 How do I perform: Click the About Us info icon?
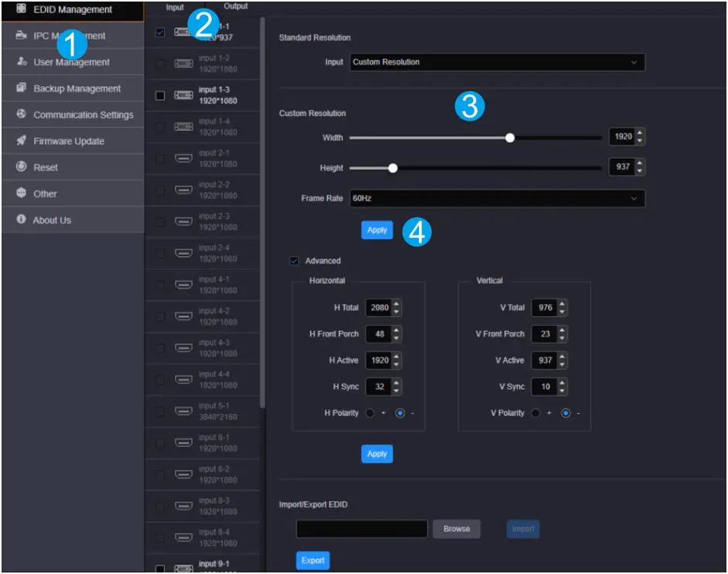[x=22, y=219]
